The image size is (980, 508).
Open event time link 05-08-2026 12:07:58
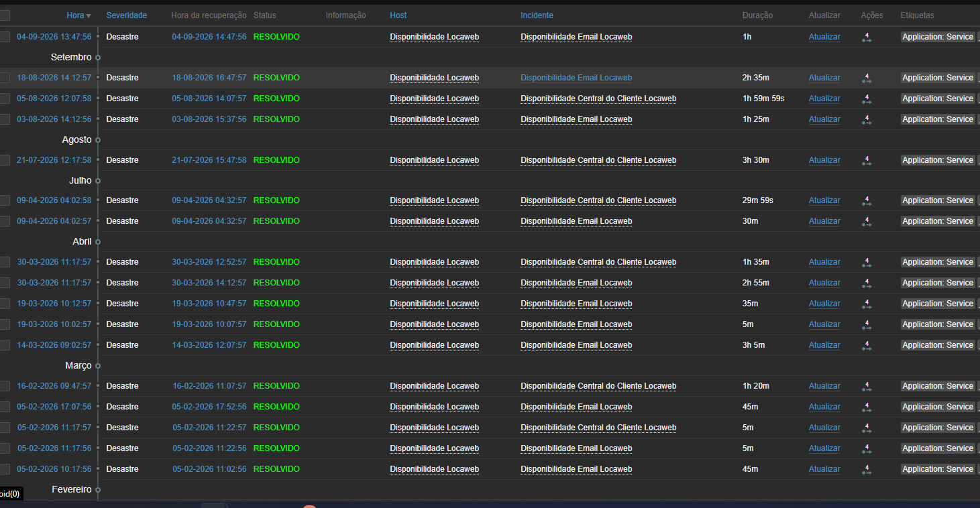(54, 99)
